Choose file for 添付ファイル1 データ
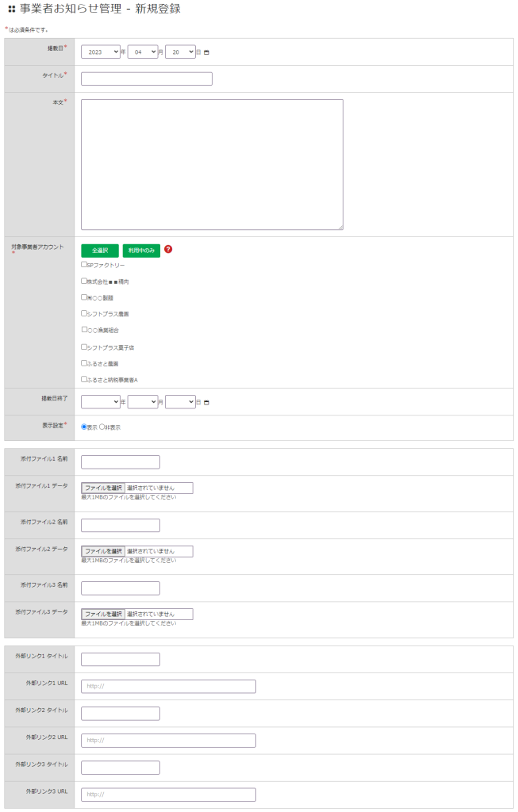 (103, 488)
